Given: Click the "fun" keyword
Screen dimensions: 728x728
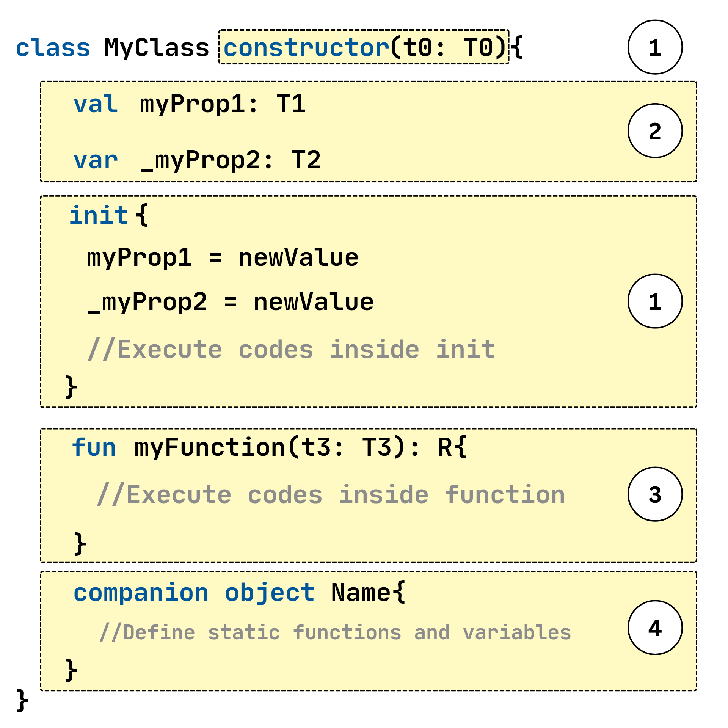Looking at the screenshot, I should (x=94, y=447).
